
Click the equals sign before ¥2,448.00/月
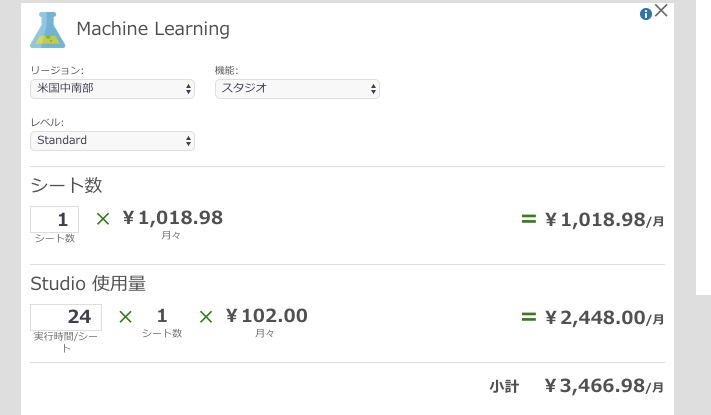coord(529,317)
